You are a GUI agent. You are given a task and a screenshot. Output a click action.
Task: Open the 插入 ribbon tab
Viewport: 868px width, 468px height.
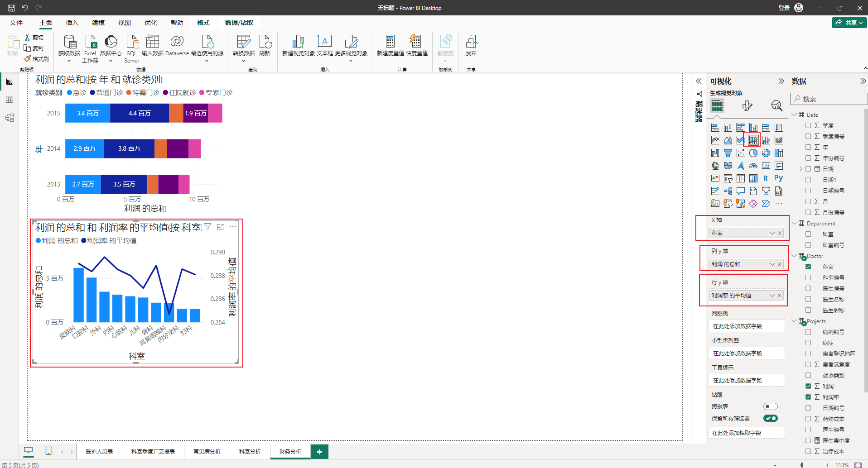pos(72,23)
